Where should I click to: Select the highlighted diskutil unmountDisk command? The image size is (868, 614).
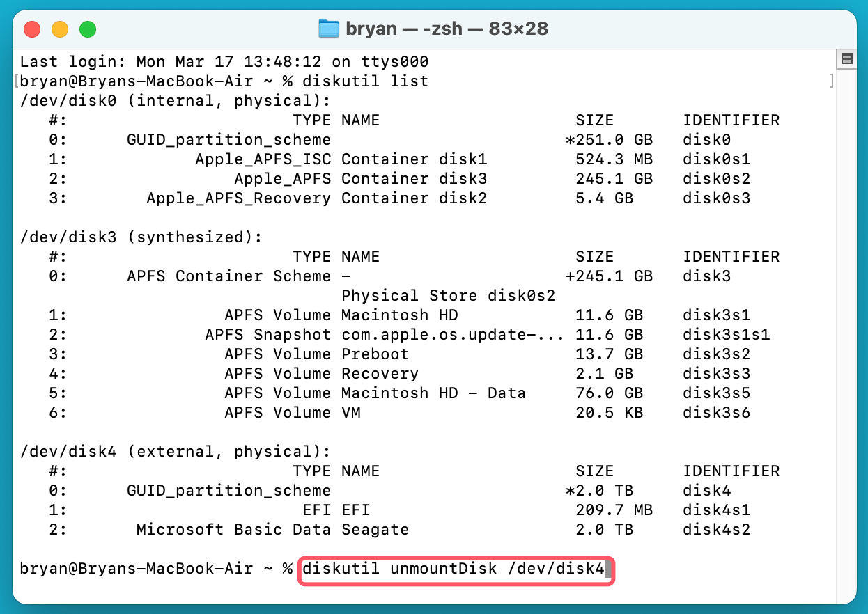pyautogui.click(x=456, y=569)
